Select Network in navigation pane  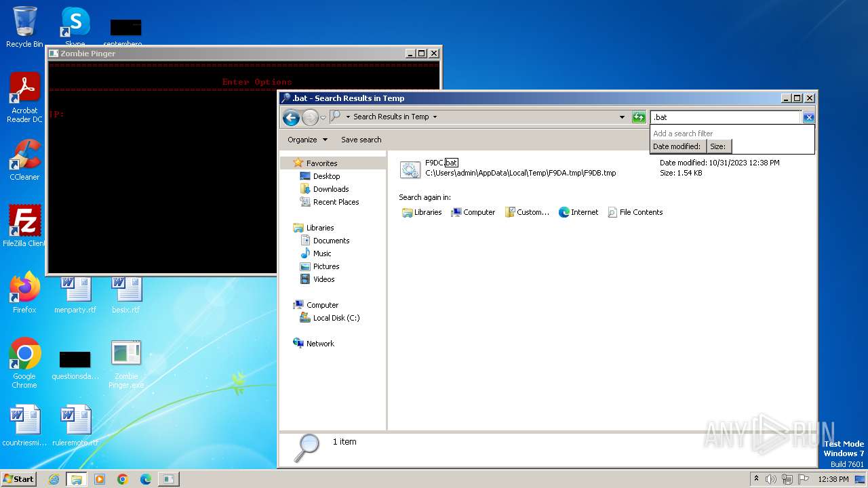click(320, 344)
